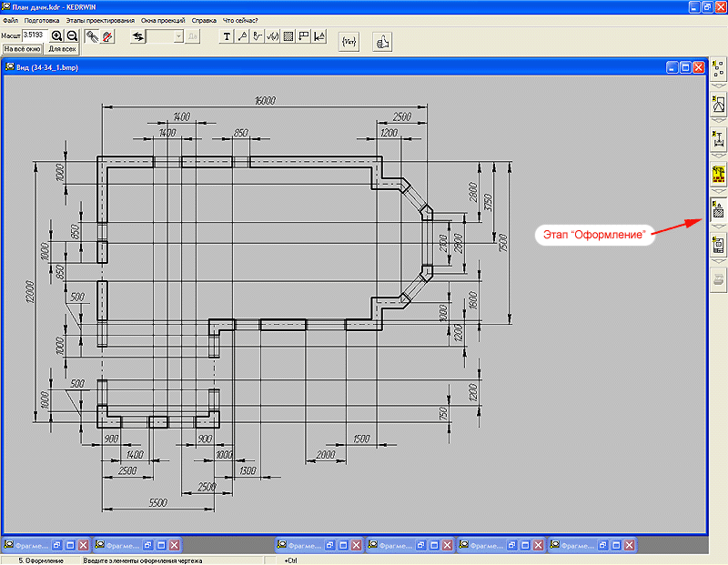Select the flag label callout tool
The width and height of the screenshot is (728, 565).
point(304,36)
